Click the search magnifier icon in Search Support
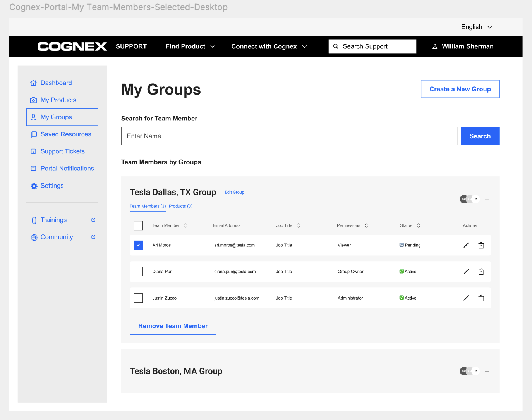Viewport: 532px width, 420px height. (x=336, y=46)
